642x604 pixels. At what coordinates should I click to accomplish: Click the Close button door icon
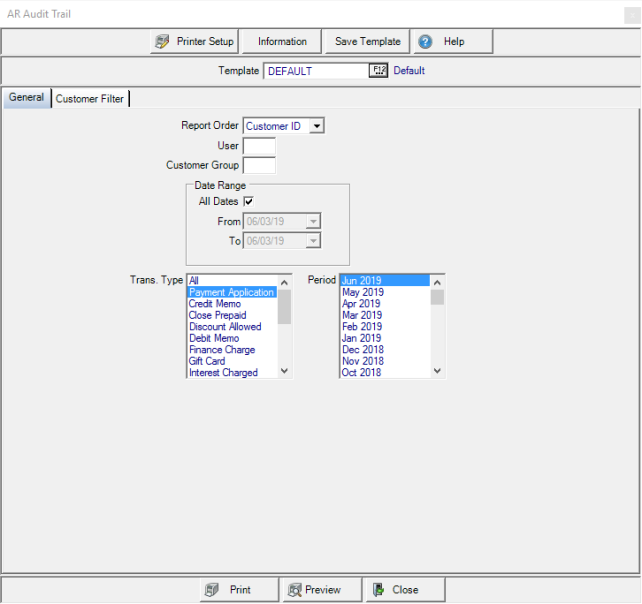(377, 590)
